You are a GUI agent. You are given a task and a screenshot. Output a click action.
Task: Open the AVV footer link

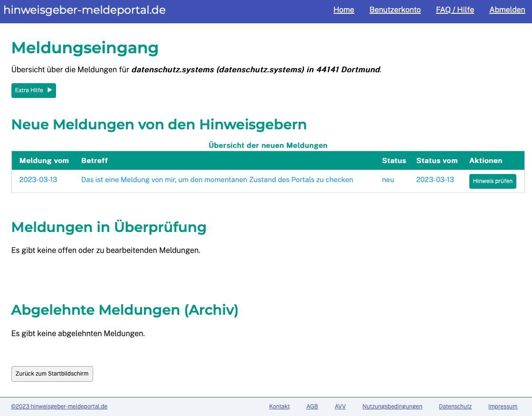pyautogui.click(x=340, y=406)
